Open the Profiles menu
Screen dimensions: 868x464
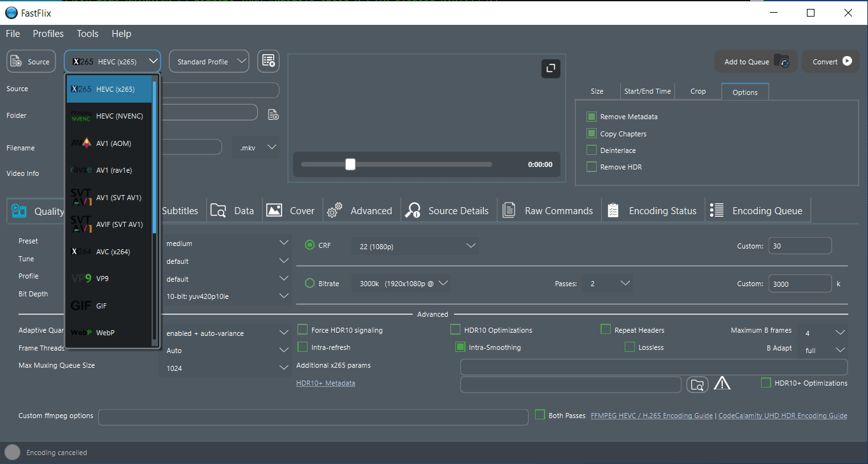pos(48,34)
